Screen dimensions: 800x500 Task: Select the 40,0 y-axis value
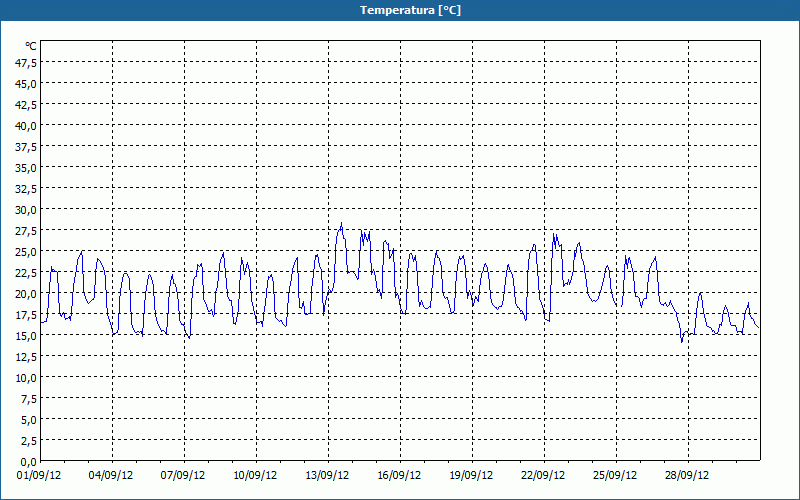(x=27, y=126)
